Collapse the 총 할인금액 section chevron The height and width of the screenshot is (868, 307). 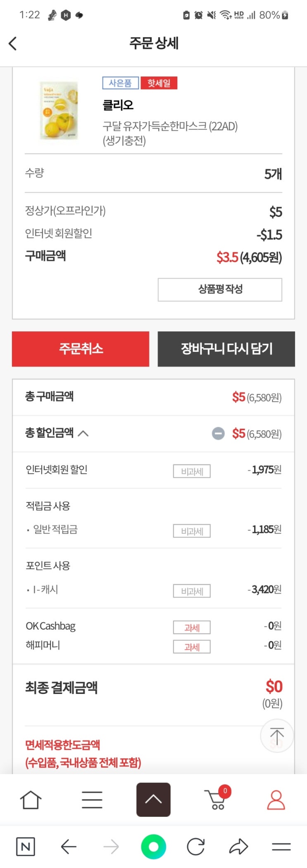point(83,433)
